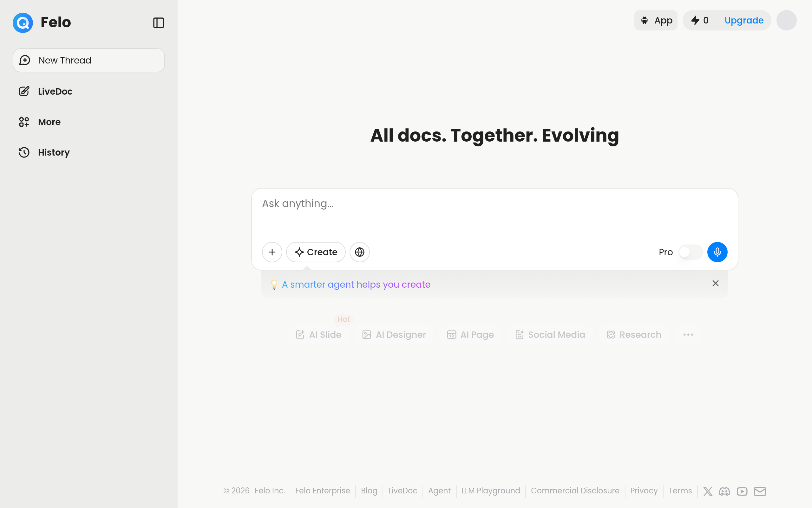812x508 pixels.
Task: Click the Felo logo icon
Action: pos(23,23)
